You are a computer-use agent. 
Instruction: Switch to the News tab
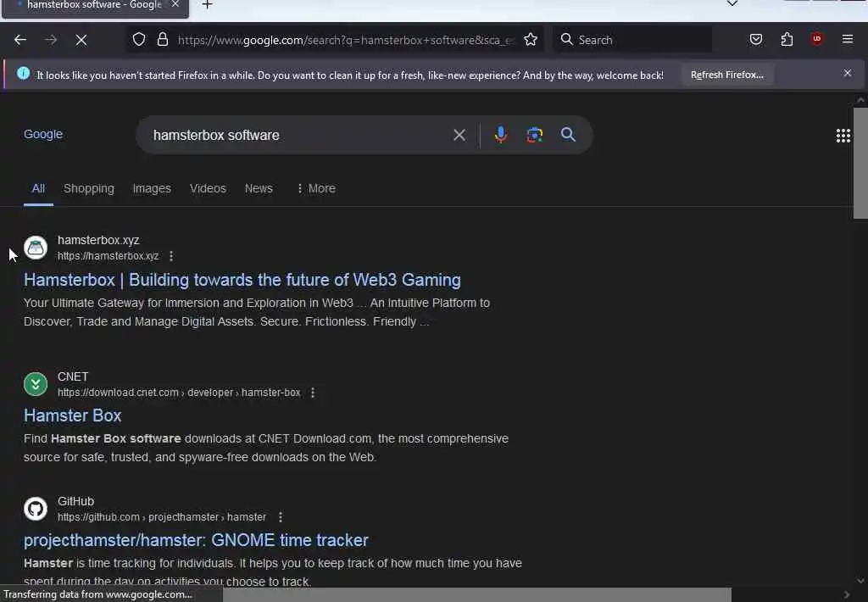click(259, 188)
